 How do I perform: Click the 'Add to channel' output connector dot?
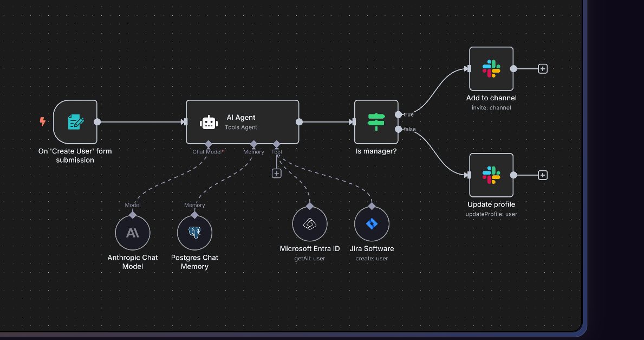513,69
